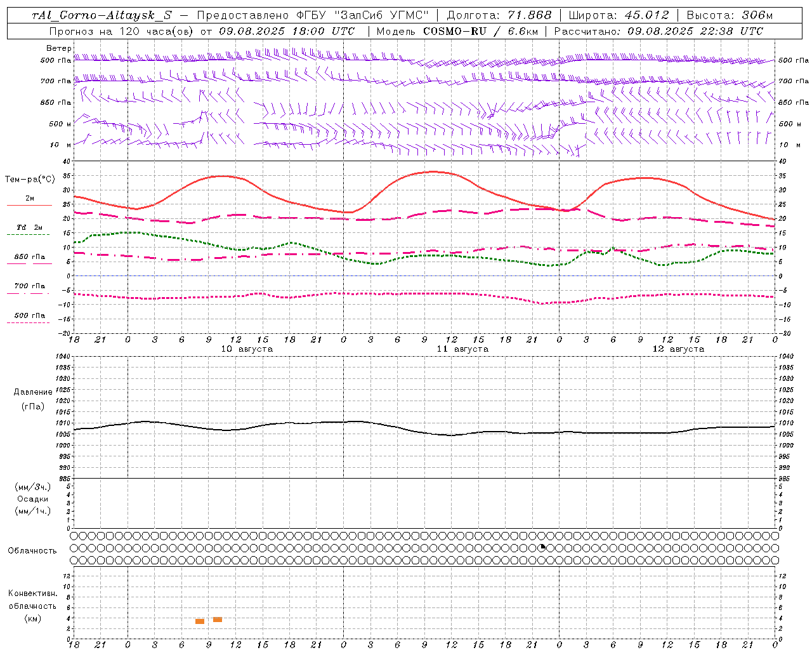
Task: Select the Высота: 306м header field
Action: point(730,16)
